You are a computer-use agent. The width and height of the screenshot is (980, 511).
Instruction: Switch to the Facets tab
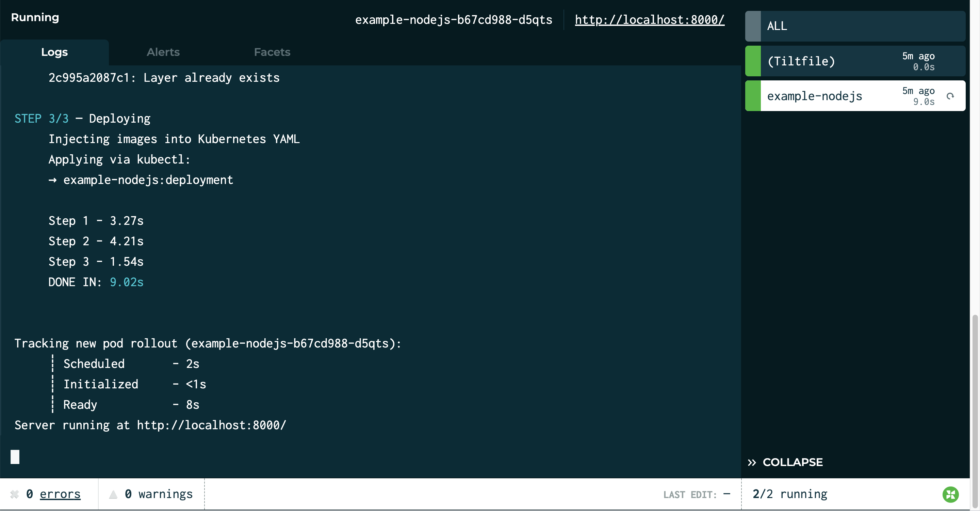coord(272,52)
